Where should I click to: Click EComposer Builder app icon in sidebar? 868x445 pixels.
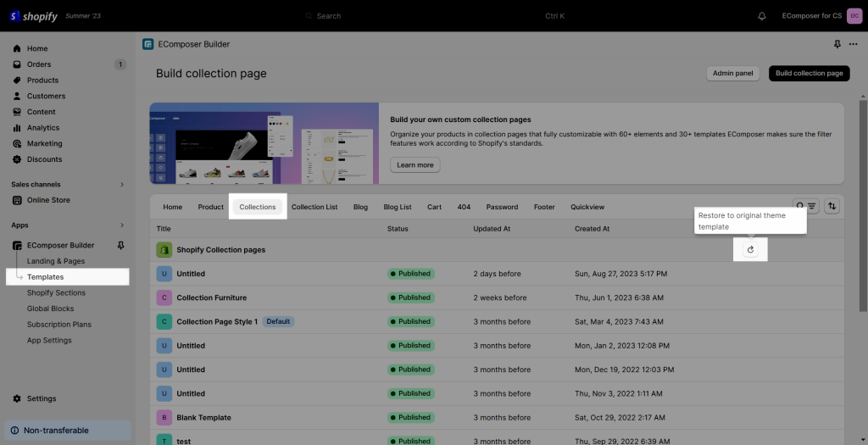(x=17, y=245)
